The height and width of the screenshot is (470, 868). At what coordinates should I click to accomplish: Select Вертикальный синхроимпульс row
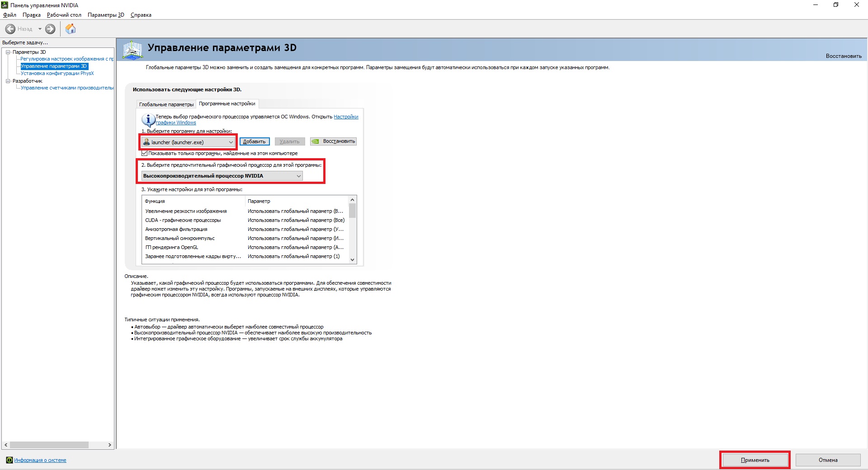coord(245,238)
